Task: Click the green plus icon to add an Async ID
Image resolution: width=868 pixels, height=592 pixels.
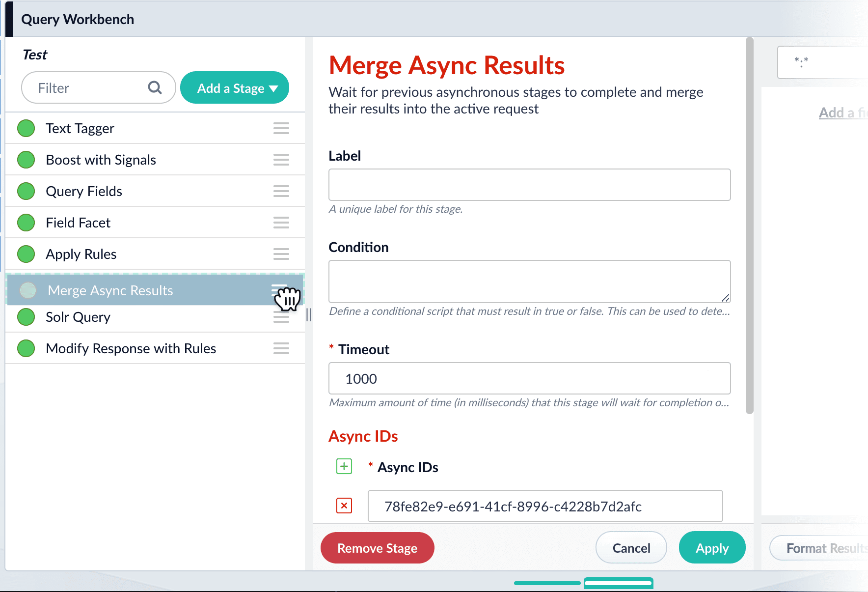Action: pyautogui.click(x=344, y=466)
